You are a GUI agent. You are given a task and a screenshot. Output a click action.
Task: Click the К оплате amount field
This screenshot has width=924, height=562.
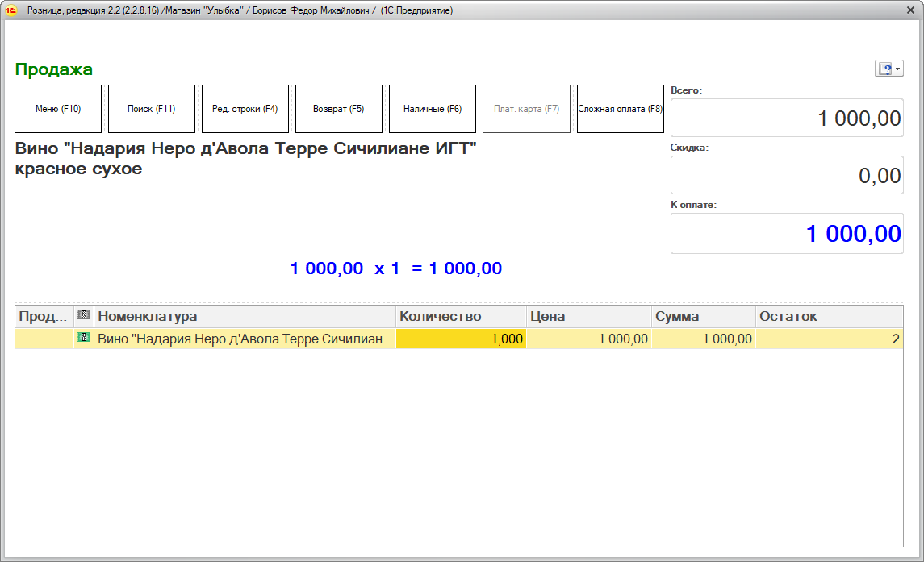click(x=787, y=233)
